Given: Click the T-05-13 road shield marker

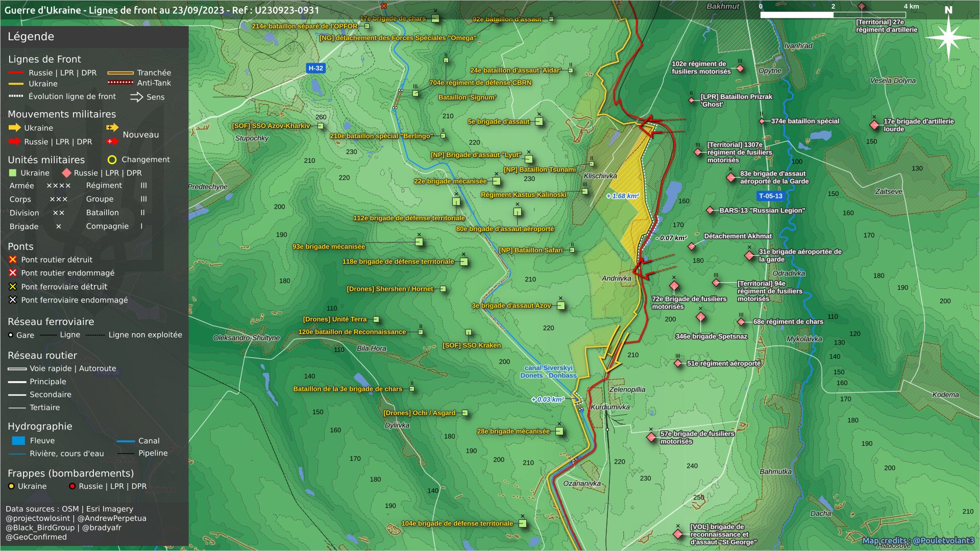Looking at the screenshot, I should [770, 196].
